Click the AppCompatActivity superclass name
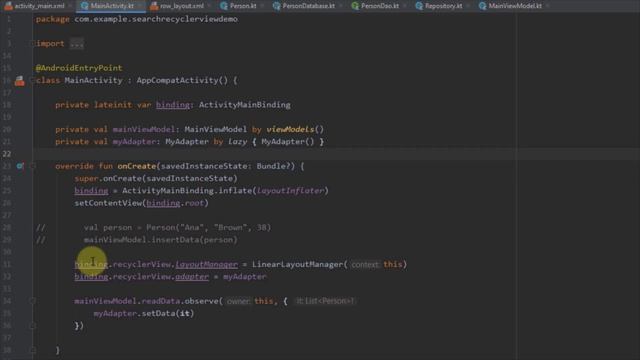Viewport: 640px width, 360px height. tap(177, 80)
